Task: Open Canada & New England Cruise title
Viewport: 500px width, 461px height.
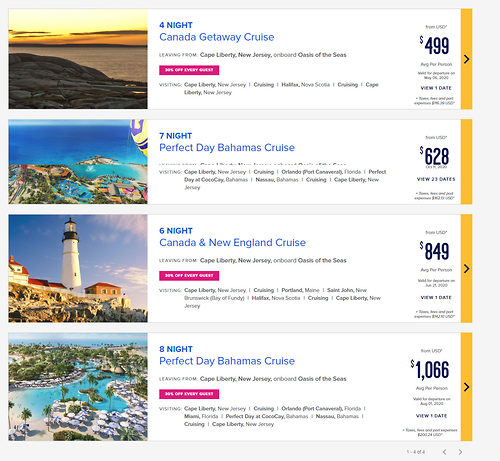Action: tap(232, 243)
